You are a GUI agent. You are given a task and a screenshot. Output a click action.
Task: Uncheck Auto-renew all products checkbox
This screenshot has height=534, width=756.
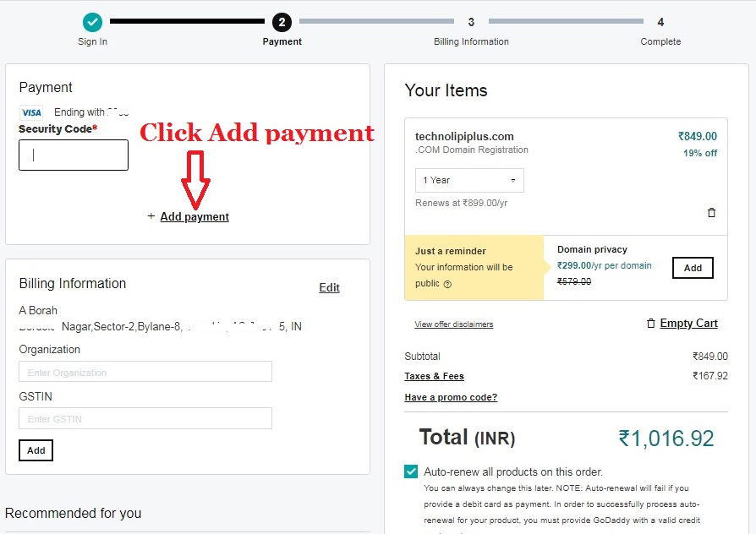coord(411,471)
